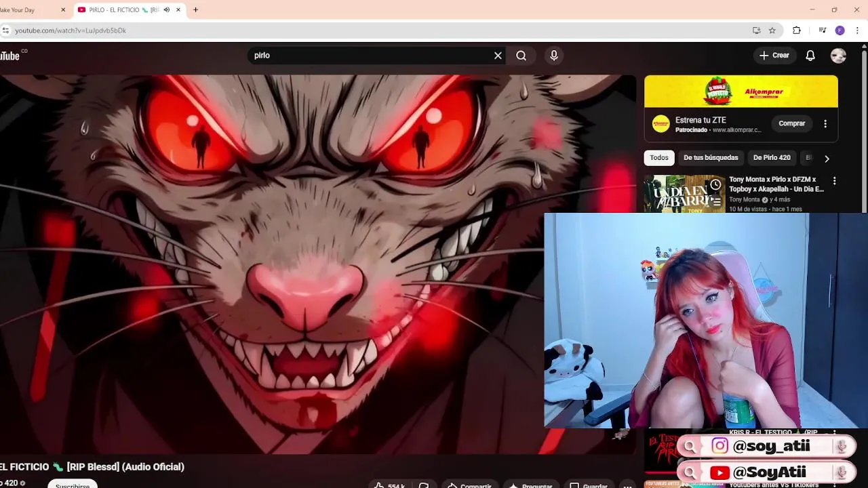The width and height of the screenshot is (868, 488).
Task: Open the Chrome three-dot menu
Action: [857, 30]
